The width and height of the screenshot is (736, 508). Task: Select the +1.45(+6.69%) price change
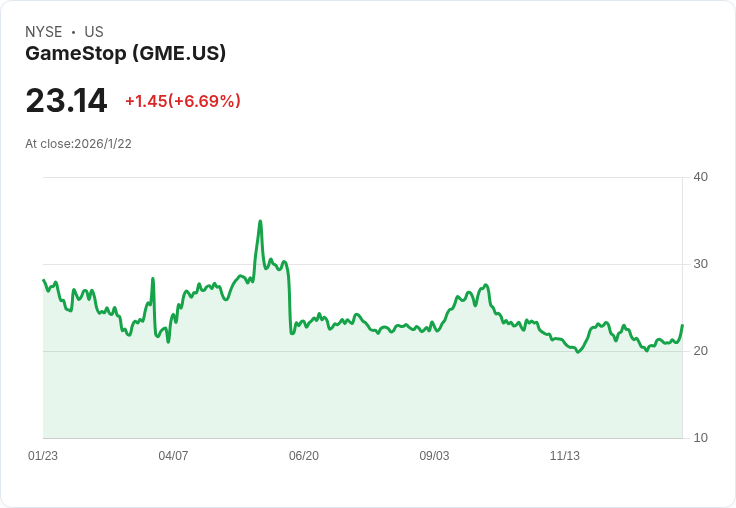pos(182,101)
